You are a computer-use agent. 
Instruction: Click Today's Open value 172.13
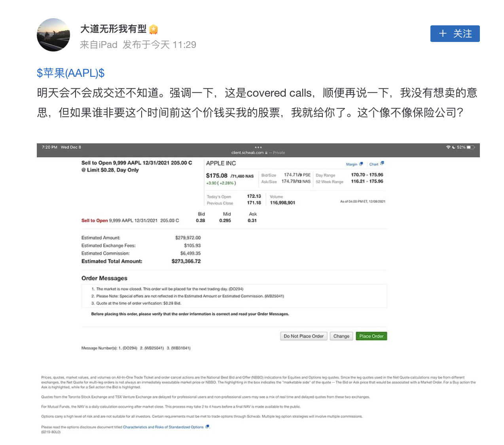tap(254, 196)
